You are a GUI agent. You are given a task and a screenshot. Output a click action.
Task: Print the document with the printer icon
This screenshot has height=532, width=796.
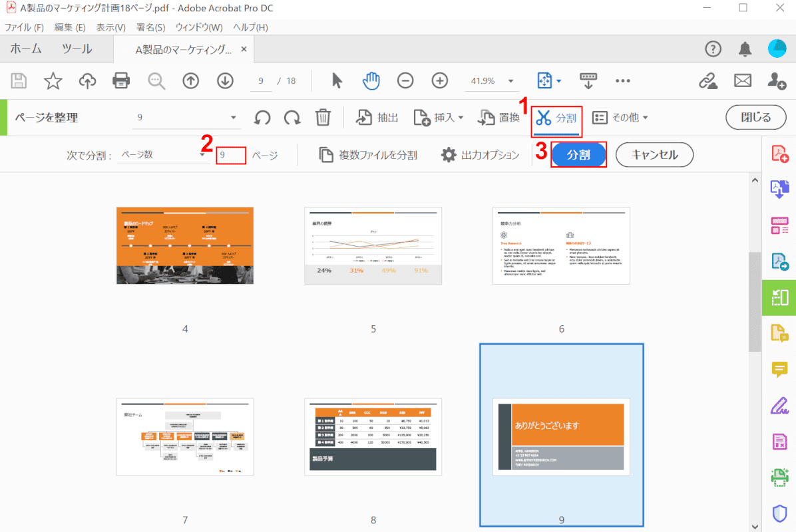121,80
